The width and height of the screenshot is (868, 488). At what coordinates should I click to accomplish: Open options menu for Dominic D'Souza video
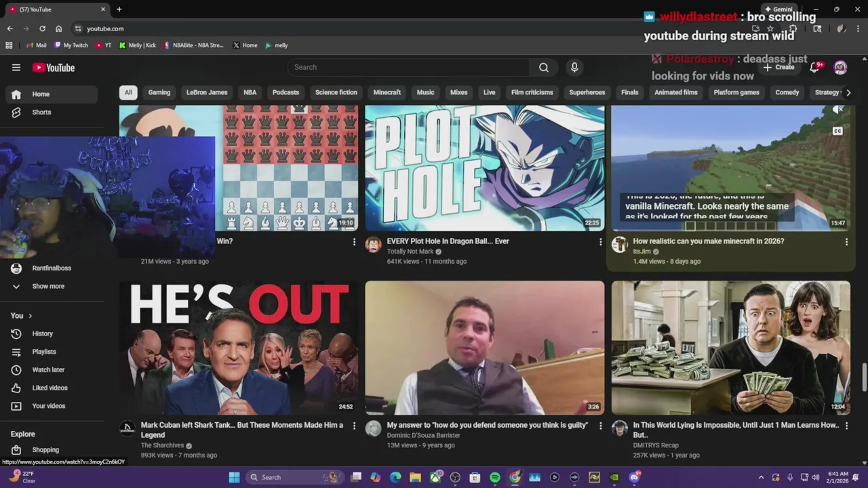click(x=600, y=426)
